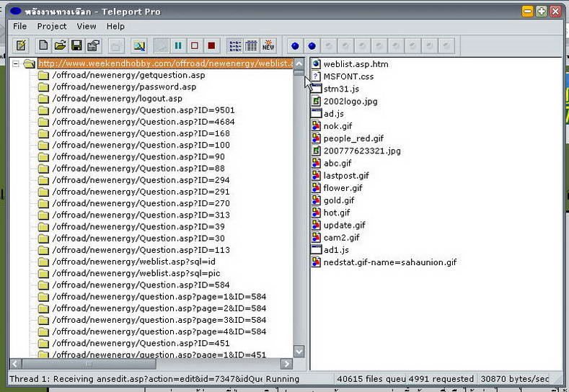Open the View menu
The image size is (569, 392).
point(87,26)
